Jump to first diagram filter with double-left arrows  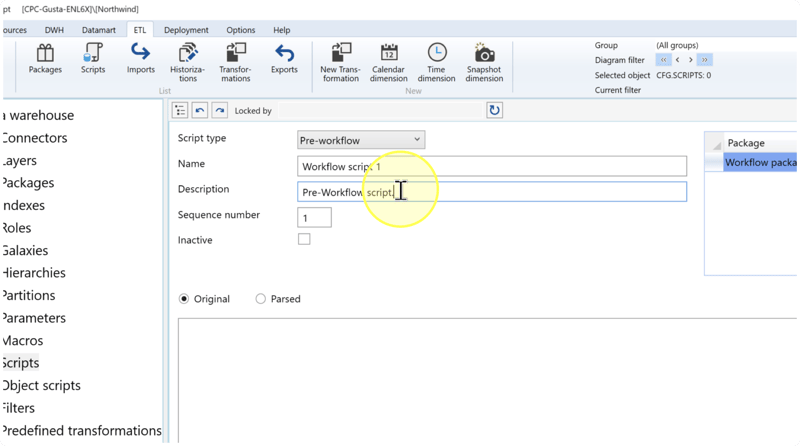click(663, 60)
